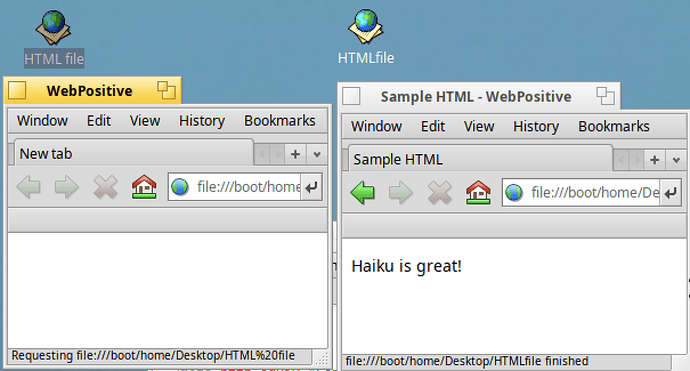Click 'file:///boot/home/Desktop/HTMLfile finished' status text
This screenshot has width=690, height=371.
pyautogui.click(x=466, y=361)
